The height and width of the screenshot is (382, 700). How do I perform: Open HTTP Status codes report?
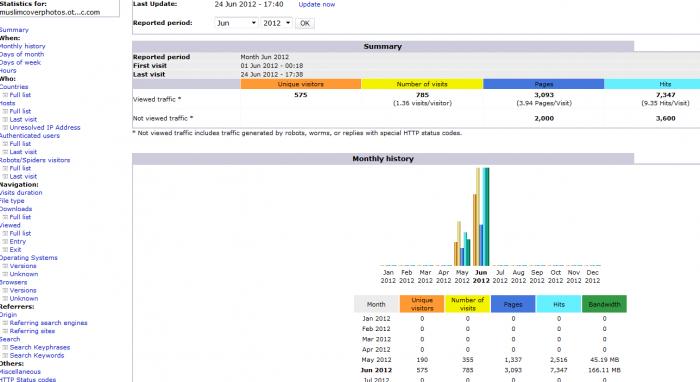pyautogui.click(x=28, y=379)
